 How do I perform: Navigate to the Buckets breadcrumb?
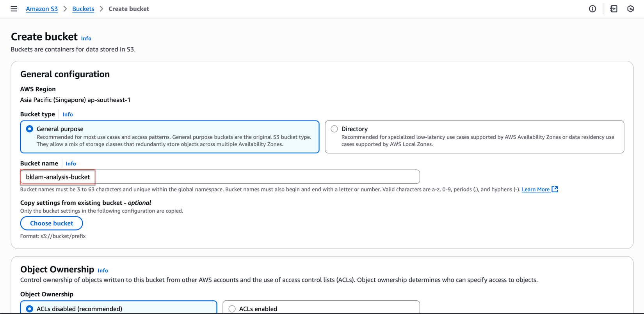[x=83, y=9]
